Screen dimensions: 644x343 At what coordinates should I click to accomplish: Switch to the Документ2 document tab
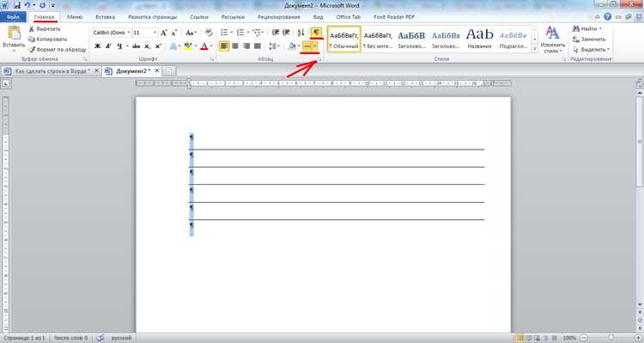click(x=133, y=70)
